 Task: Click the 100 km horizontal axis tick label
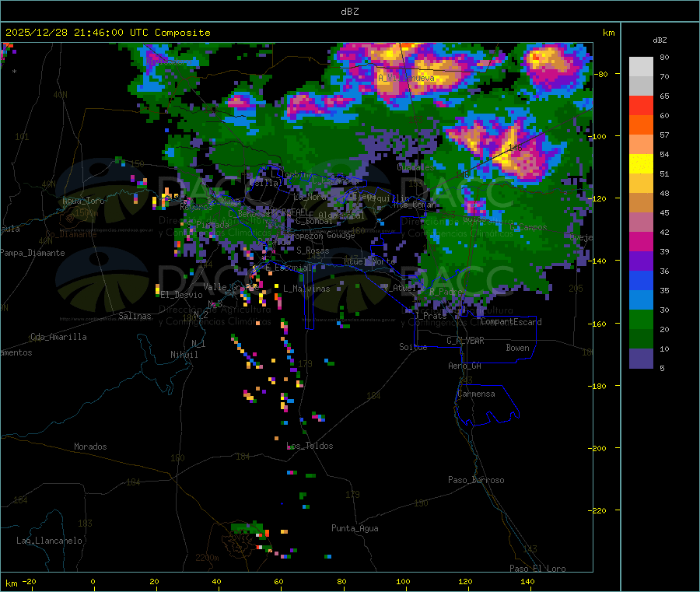click(403, 581)
